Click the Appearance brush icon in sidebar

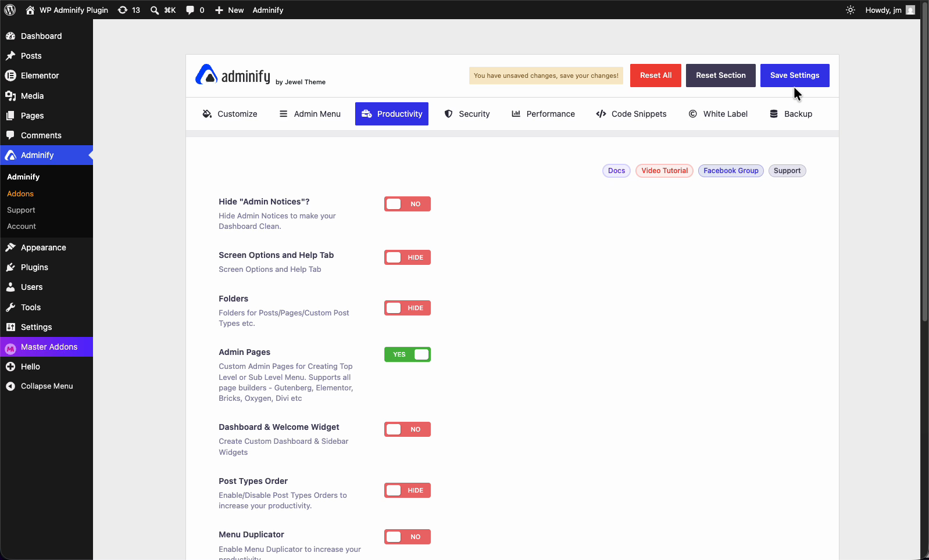[10, 247]
